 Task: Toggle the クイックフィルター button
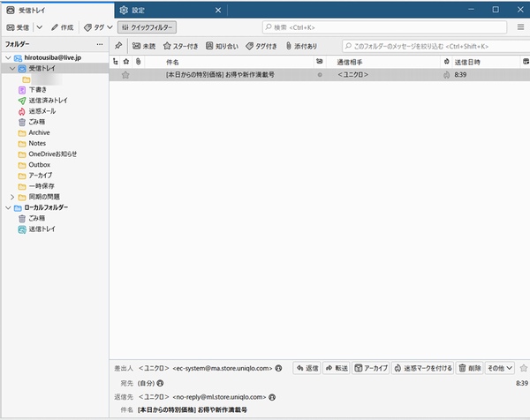(147, 27)
